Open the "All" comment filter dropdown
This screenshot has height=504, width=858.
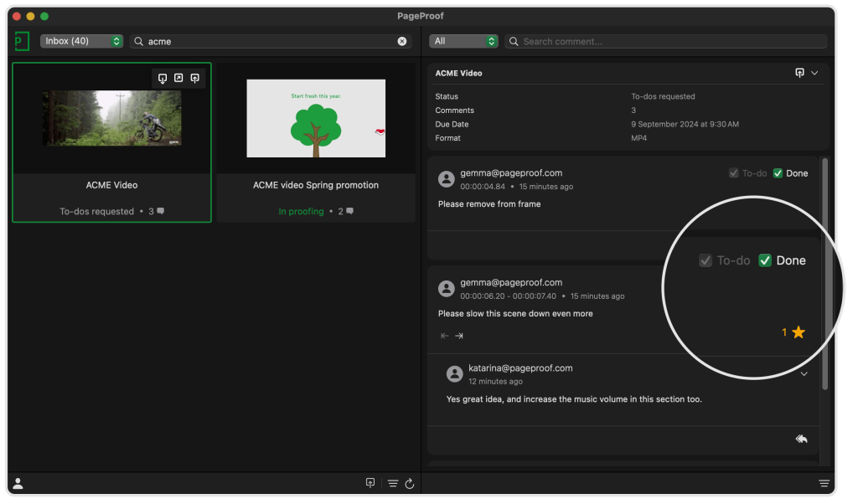click(463, 41)
